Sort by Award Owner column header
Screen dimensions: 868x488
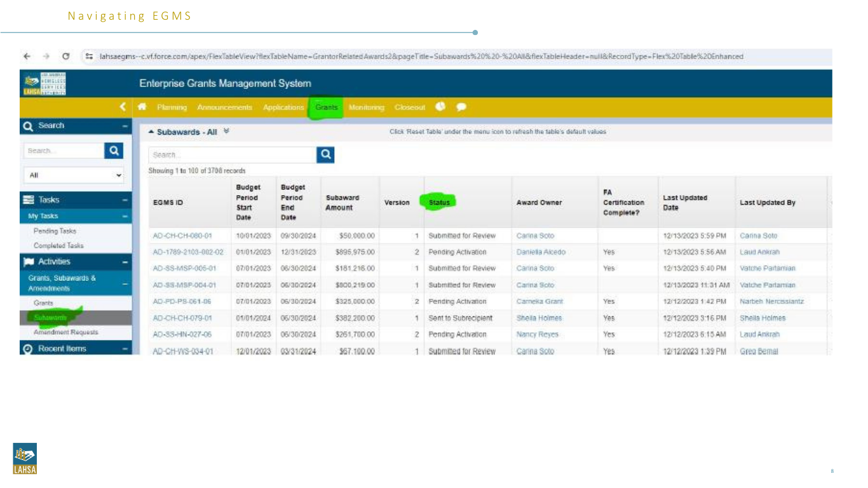(x=539, y=203)
